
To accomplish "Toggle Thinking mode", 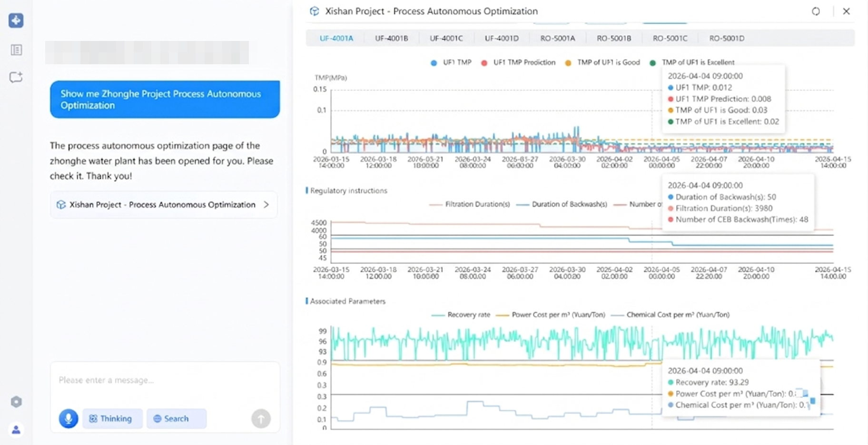I will pyautogui.click(x=112, y=418).
